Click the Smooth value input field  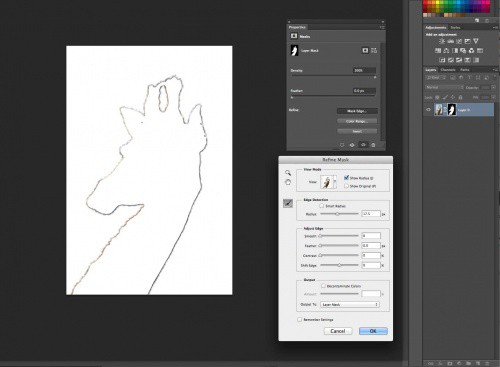(x=371, y=236)
